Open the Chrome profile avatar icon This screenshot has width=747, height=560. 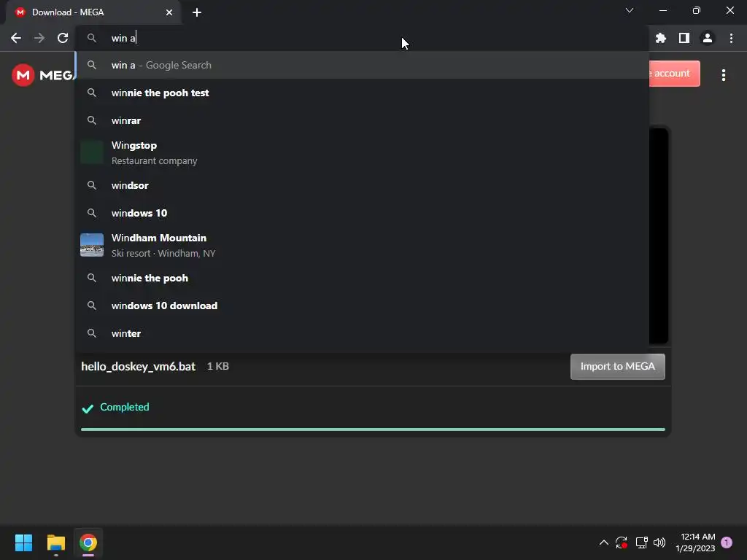(708, 38)
